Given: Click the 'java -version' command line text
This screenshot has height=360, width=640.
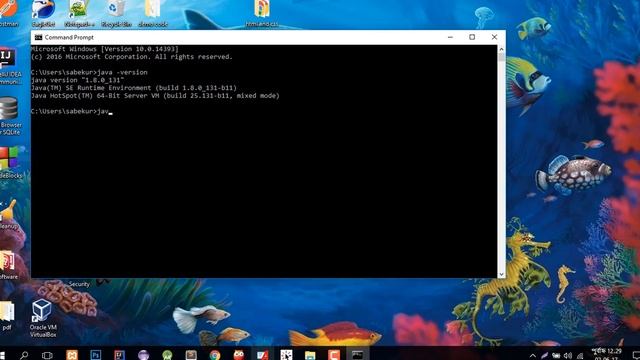Looking at the screenshot, I should pyautogui.click(x=122, y=72).
